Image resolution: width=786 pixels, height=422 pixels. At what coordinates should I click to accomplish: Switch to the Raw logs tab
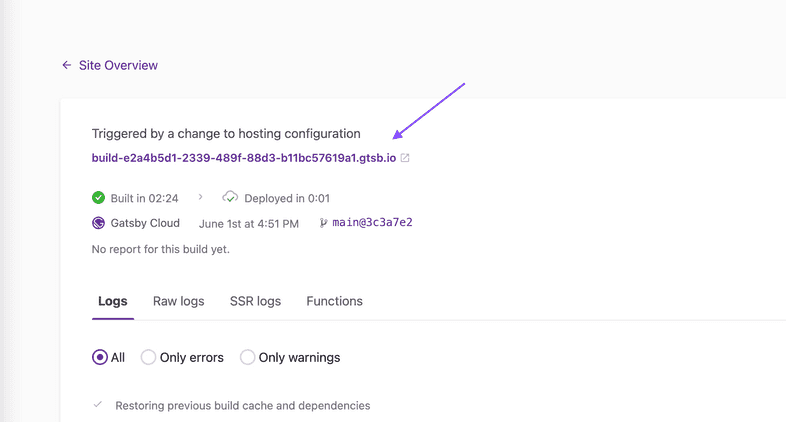[178, 301]
